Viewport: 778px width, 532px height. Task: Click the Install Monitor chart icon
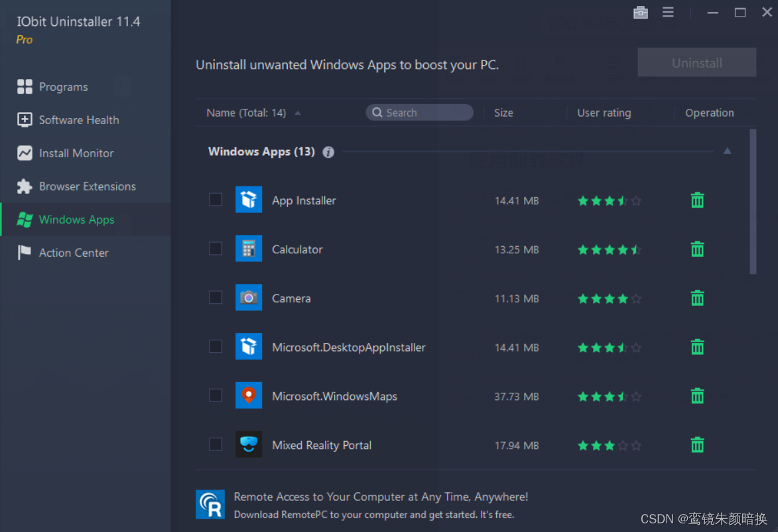coord(25,153)
